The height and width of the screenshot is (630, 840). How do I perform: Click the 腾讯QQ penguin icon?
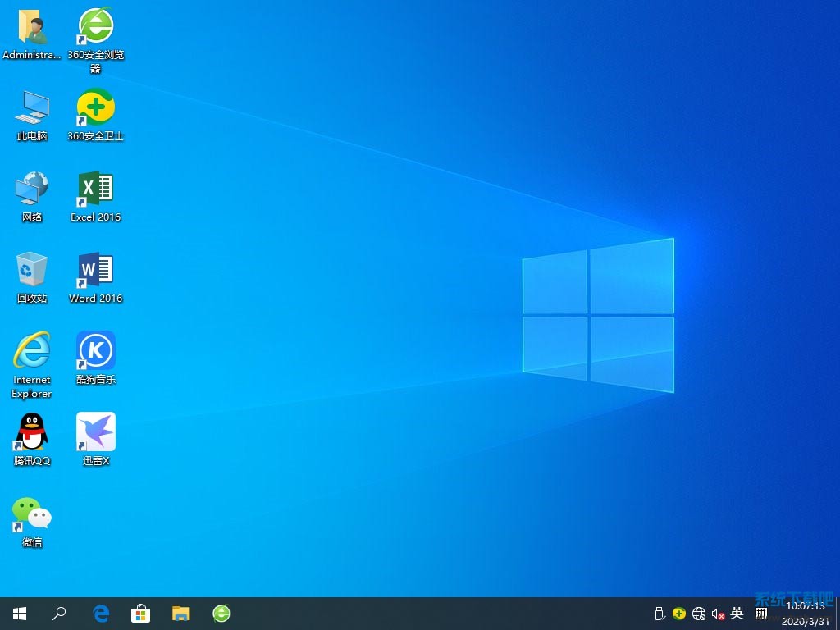32,432
